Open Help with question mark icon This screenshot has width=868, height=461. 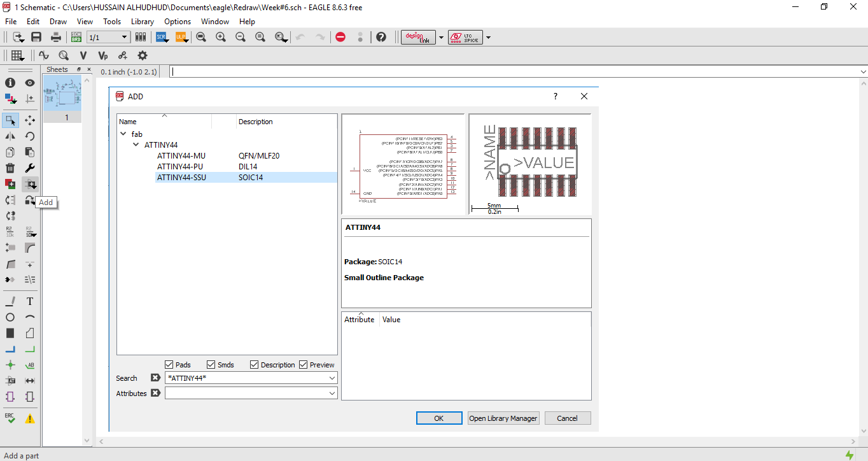[x=381, y=37]
